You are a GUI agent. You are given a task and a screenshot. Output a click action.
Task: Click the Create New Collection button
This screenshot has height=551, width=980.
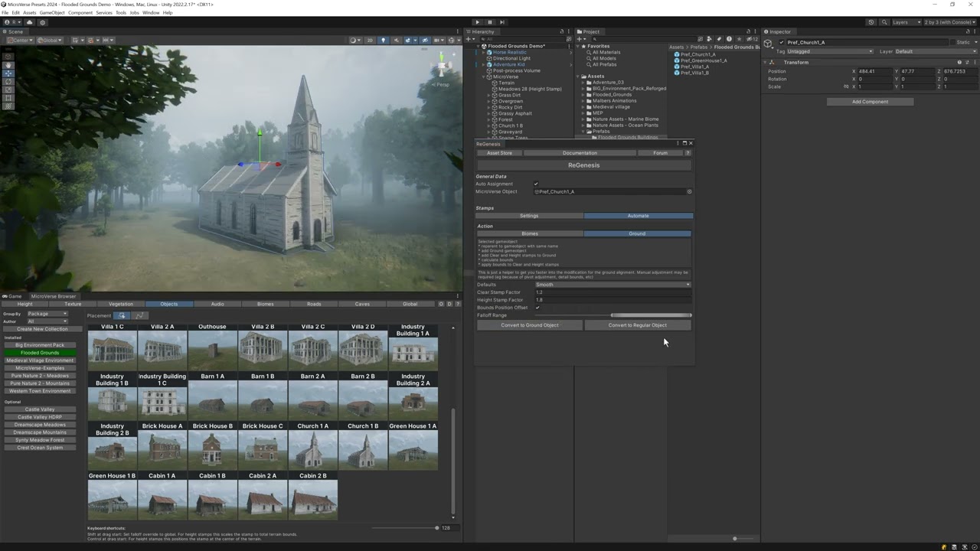click(x=42, y=329)
